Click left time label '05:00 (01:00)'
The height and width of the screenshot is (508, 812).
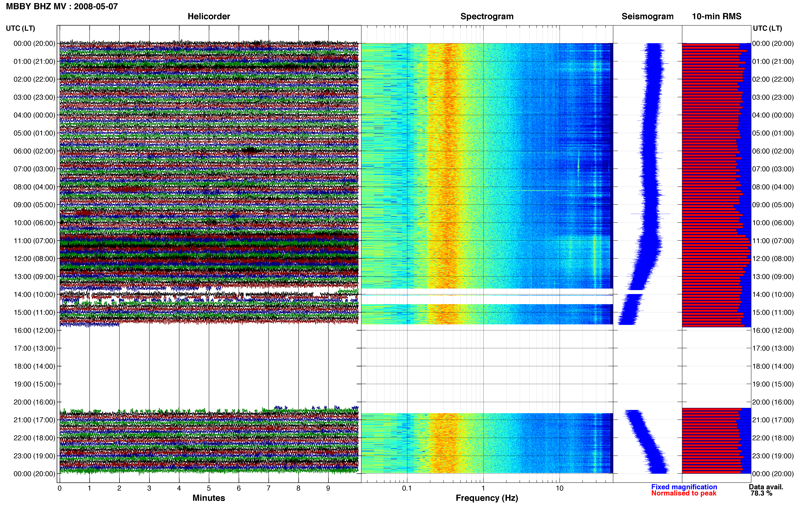pyautogui.click(x=34, y=133)
